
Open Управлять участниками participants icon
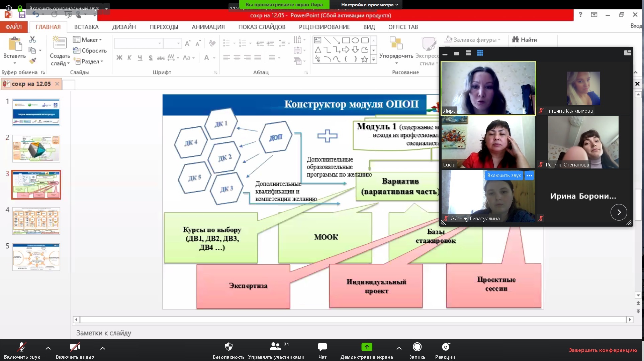tap(275, 347)
